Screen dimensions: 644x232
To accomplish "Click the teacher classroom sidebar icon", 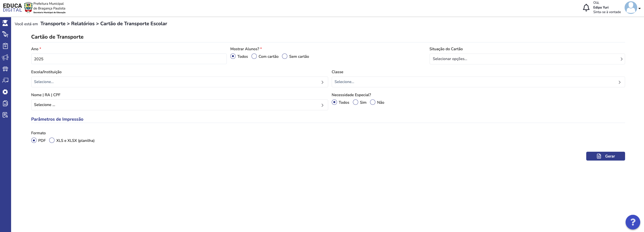I will click(5, 80).
